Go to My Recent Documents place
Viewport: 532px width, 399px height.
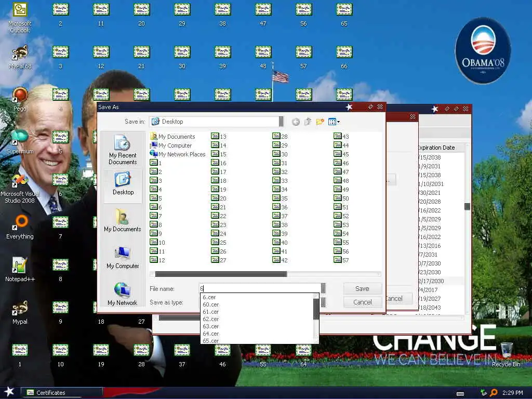tap(123, 150)
